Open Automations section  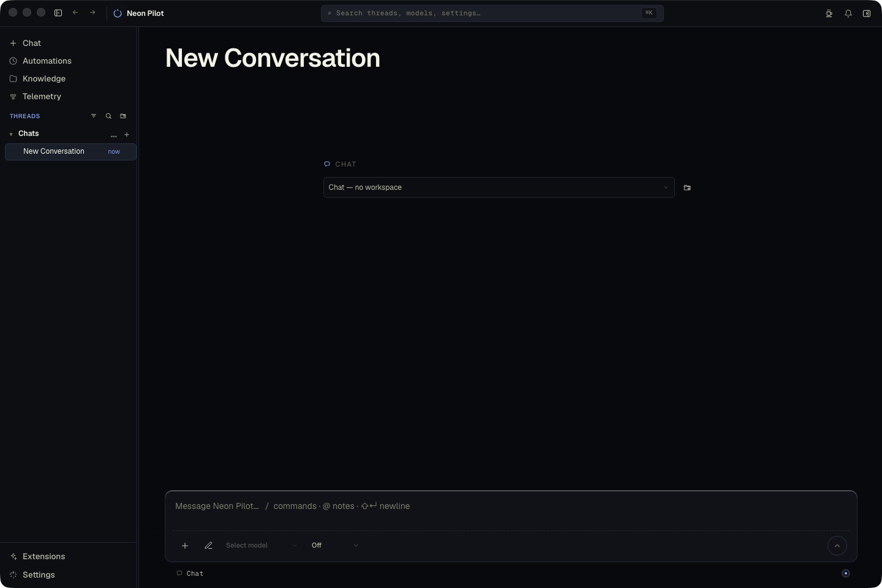(69, 61)
